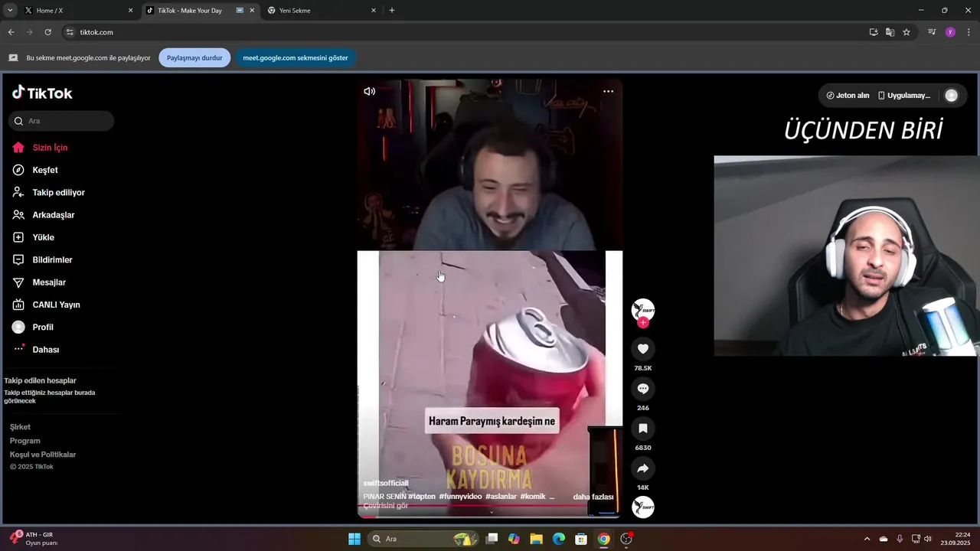The image size is (980, 551).
Task: Click Çevirisini gör translation link
Action: click(x=386, y=506)
